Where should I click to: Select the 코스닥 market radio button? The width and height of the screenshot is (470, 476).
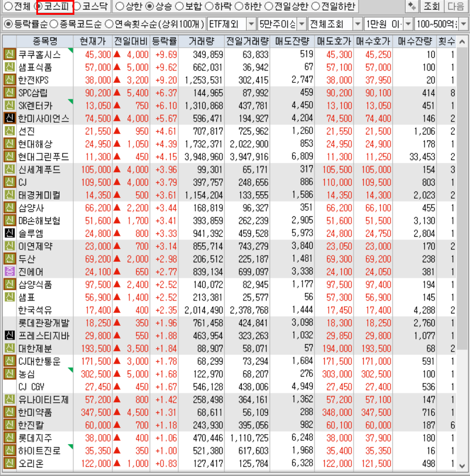(78, 6)
